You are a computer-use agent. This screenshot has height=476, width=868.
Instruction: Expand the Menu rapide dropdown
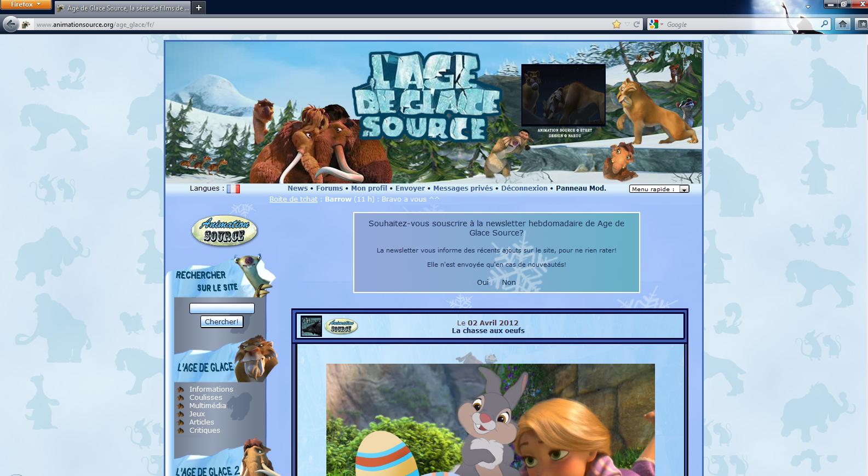pos(659,189)
